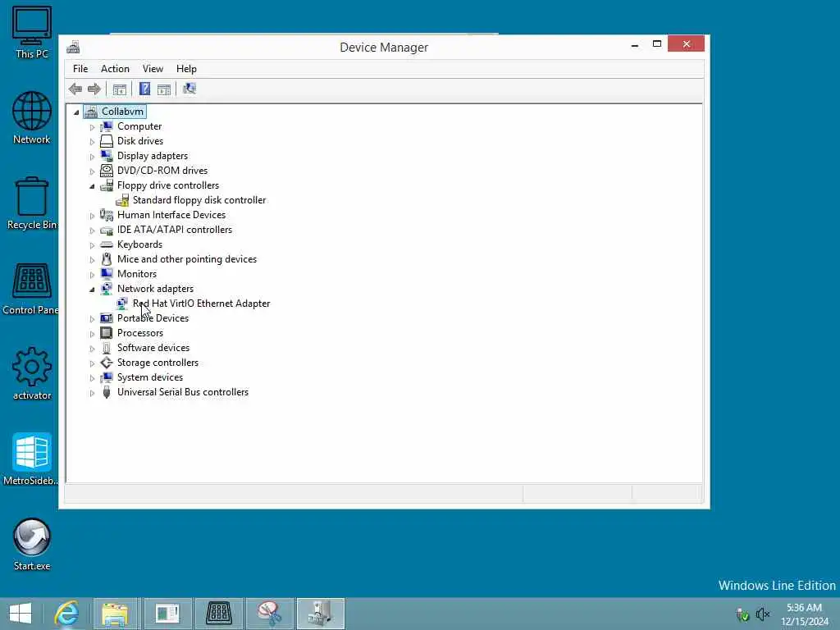Open the Action menu
The image size is (840, 630).
tap(115, 69)
